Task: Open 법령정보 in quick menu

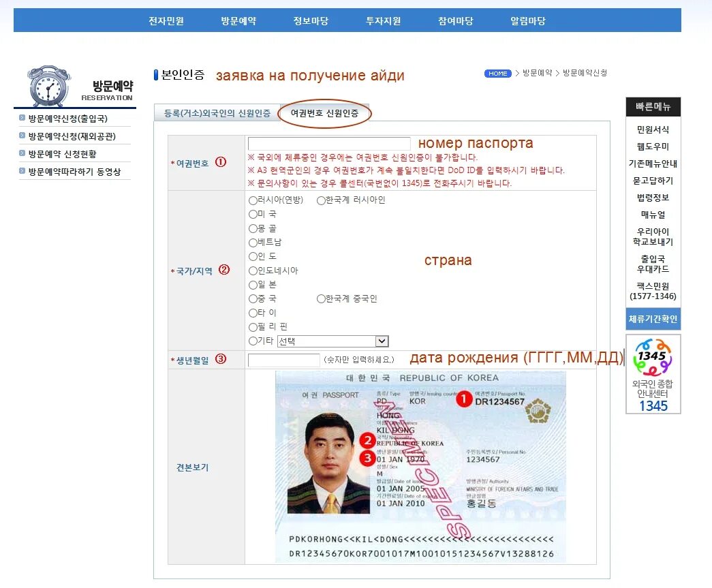Action: click(653, 198)
